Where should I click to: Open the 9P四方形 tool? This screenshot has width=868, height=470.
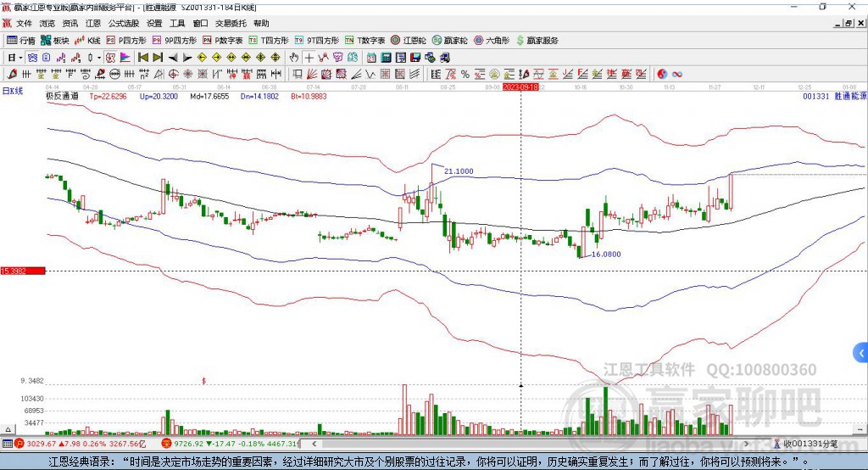175,41
